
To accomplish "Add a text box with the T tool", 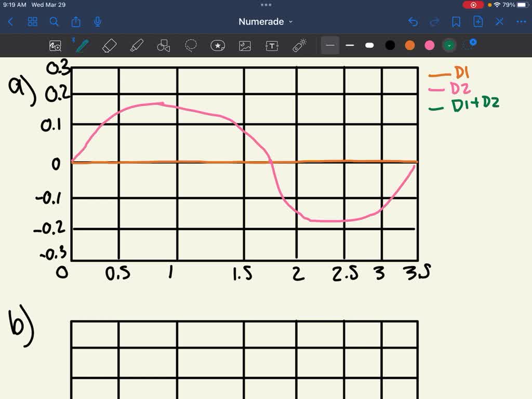I will (271, 46).
